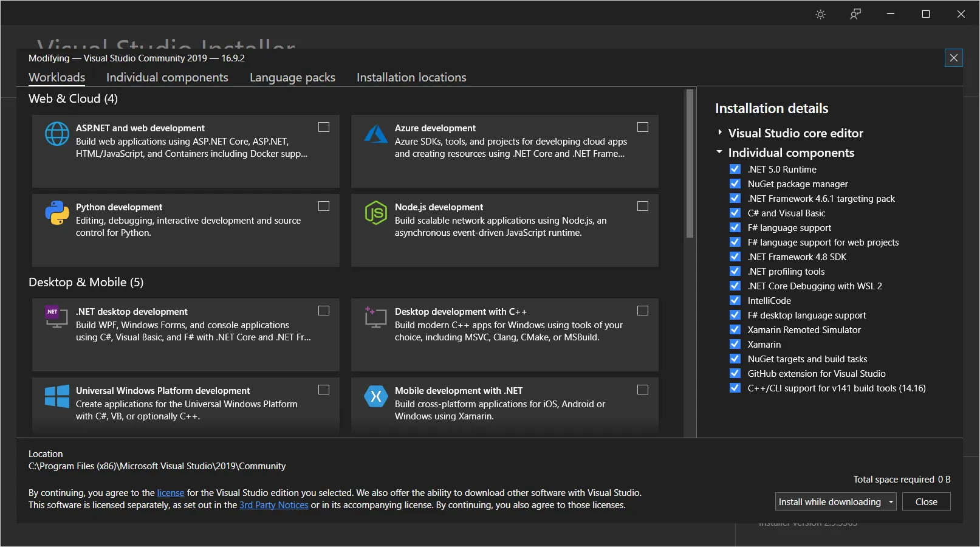This screenshot has height=547, width=980.
Task: Open the Install while downloading dropdown arrow
Action: [x=891, y=502]
